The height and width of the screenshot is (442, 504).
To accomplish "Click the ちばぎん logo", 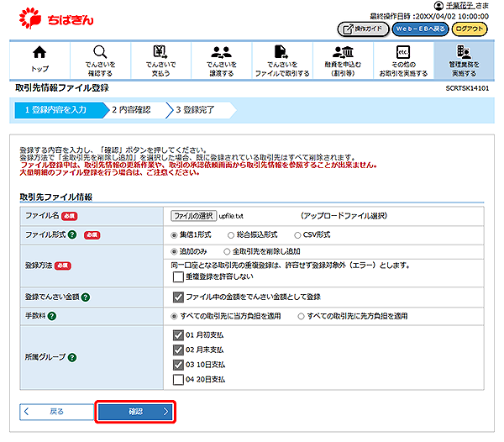I will coord(56,18).
